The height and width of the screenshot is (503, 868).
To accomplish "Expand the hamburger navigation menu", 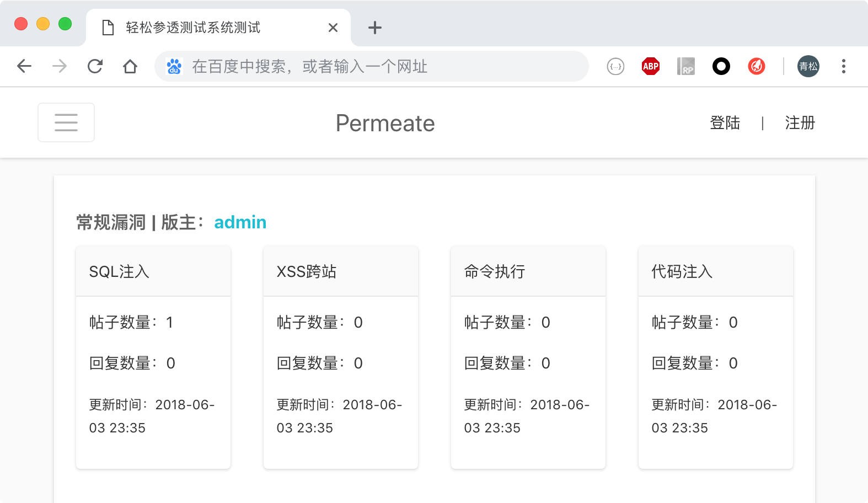I will 66,122.
